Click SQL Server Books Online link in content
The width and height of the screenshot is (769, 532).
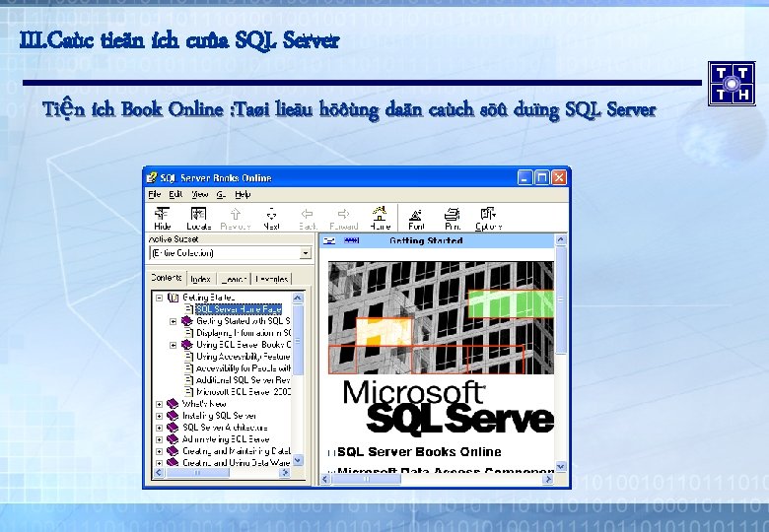click(x=419, y=451)
